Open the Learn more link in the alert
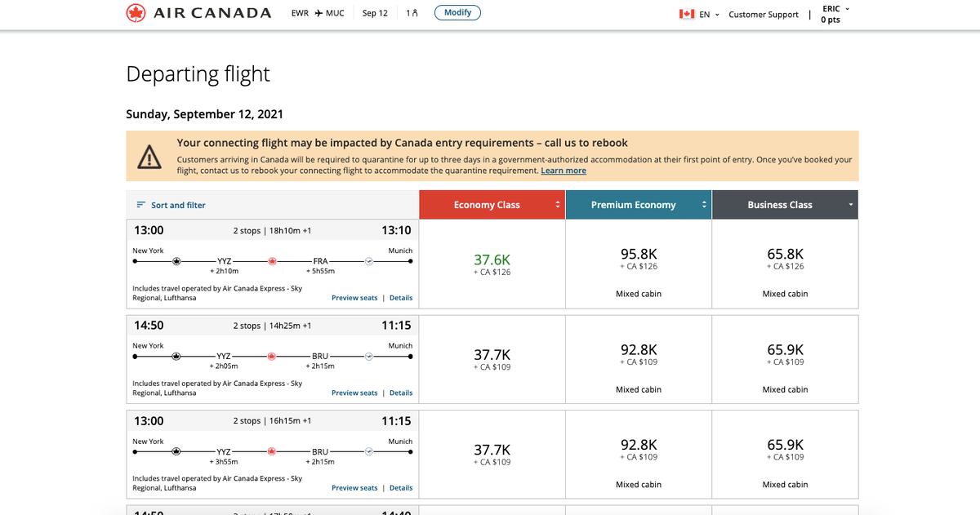This screenshot has height=515, width=980. point(563,171)
